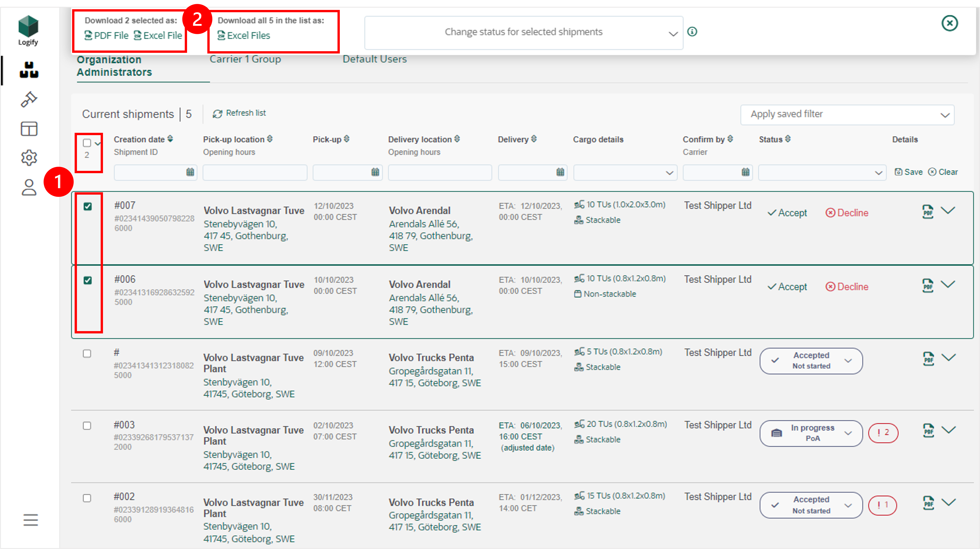Viewport: 980px width, 549px height.
Task: Accept shipment #007
Action: click(787, 213)
